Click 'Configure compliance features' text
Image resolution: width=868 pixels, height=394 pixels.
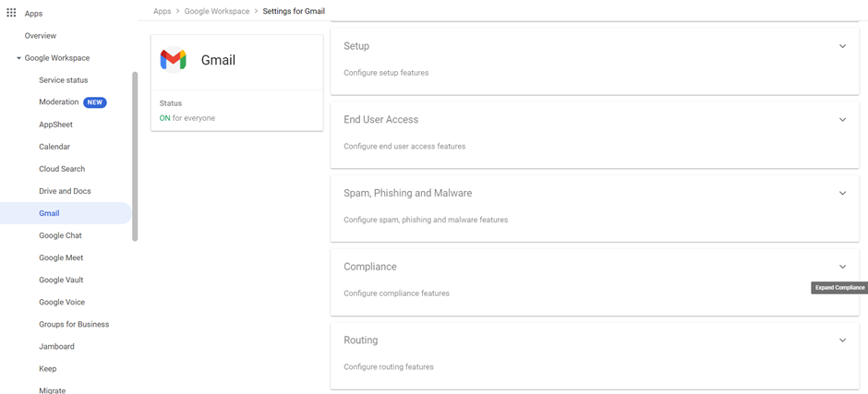[x=396, y=293]
